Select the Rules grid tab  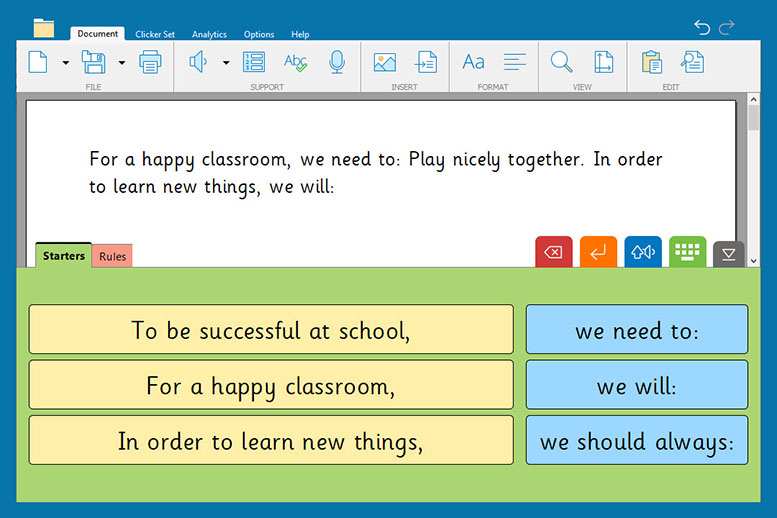point(113,257)
